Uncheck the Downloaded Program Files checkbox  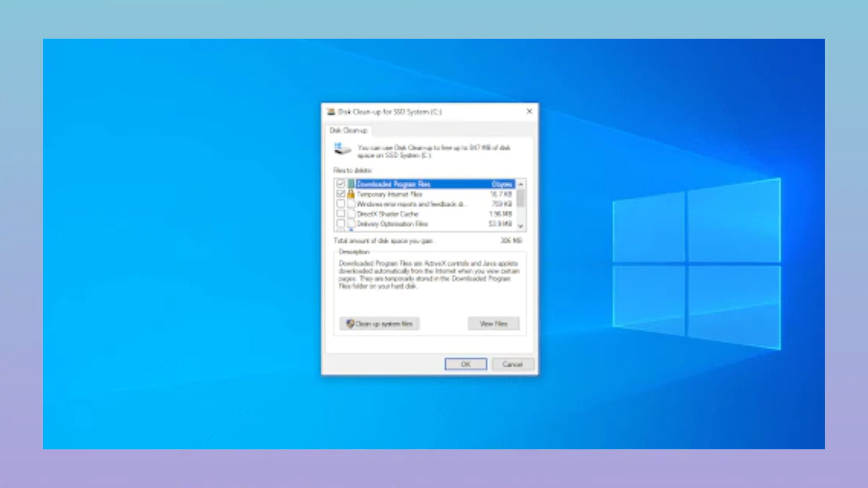[x=341, y=184]
